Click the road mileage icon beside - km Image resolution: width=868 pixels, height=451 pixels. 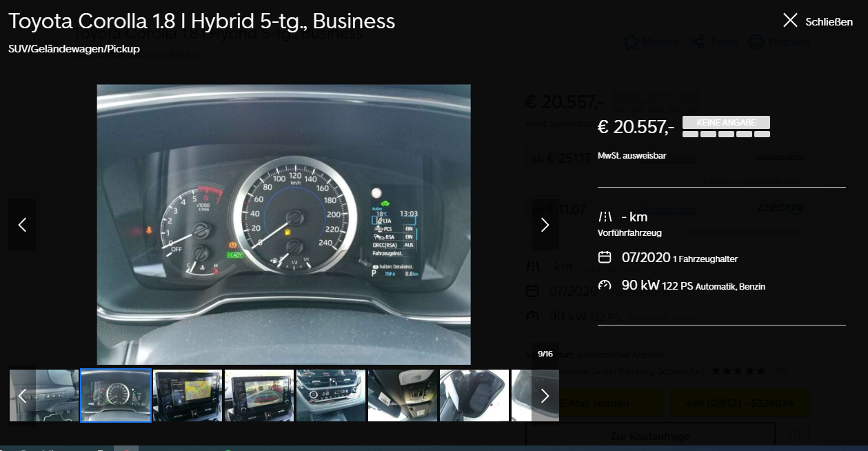(605, 217)
